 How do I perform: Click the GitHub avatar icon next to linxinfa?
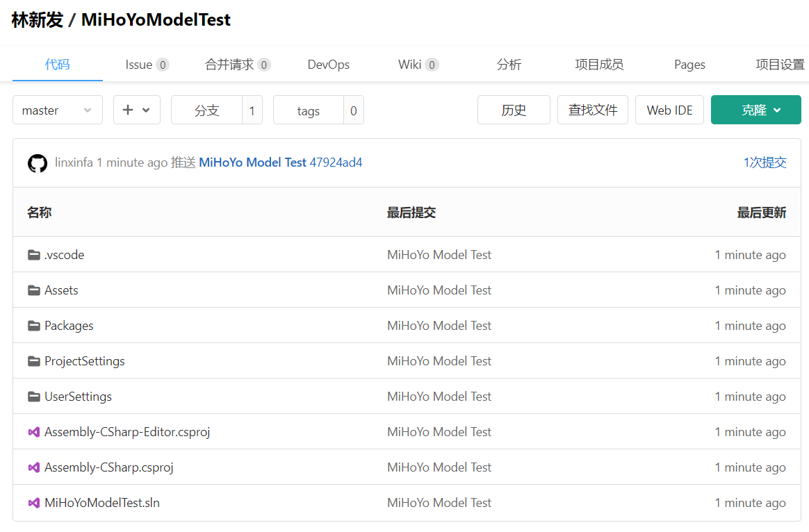click(37, 163)
